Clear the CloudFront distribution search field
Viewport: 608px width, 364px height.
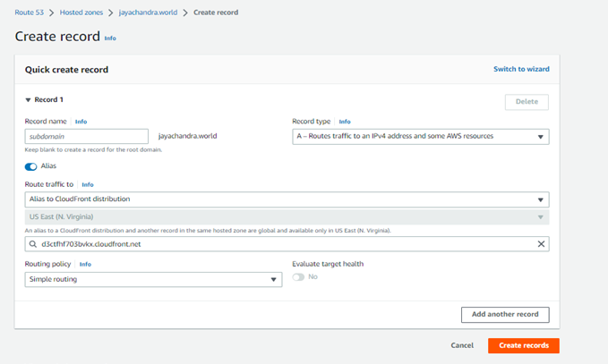[x=540, y=243]
